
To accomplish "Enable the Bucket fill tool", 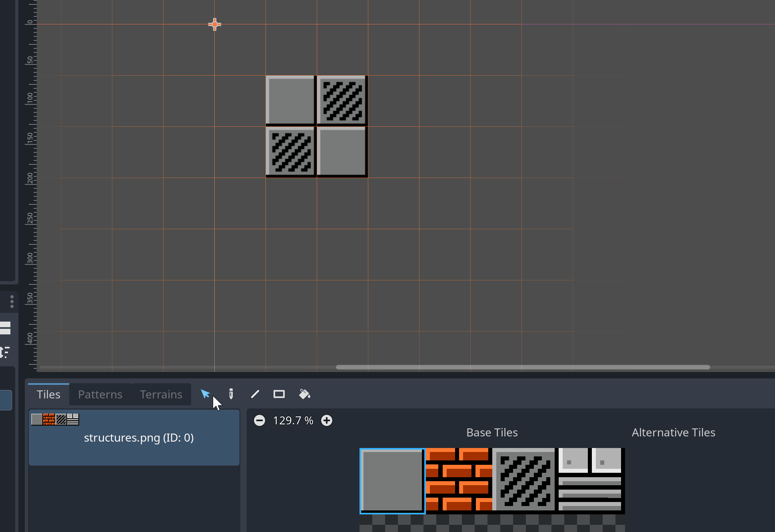I will coord(305,394).
